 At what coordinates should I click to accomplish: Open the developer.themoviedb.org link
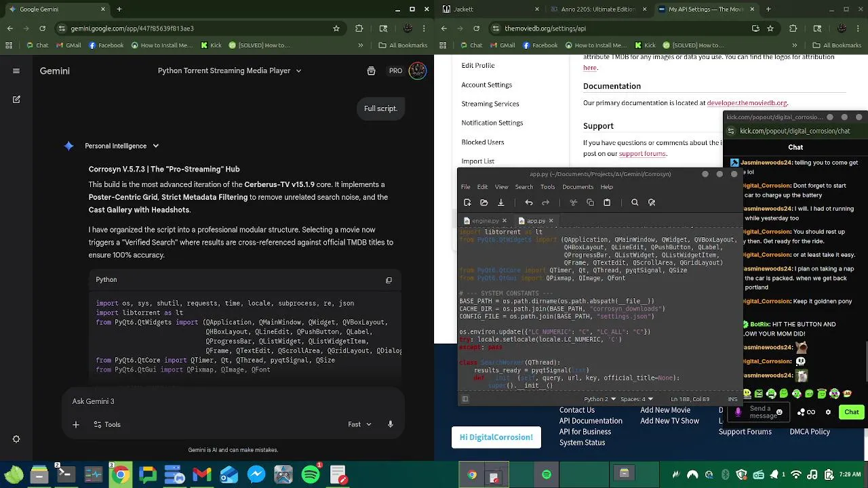pyautogui.click(x=747, y=103)
